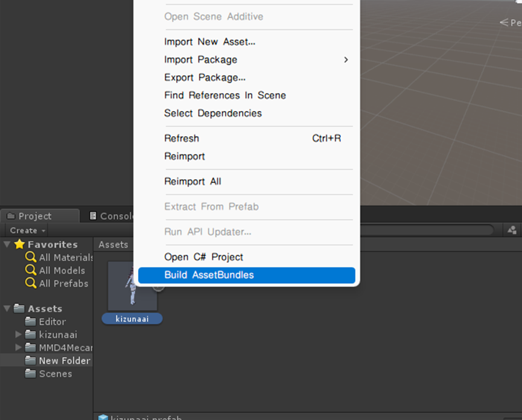Click the Scenes folder icon
Screen dimensions: 522x420
tap(31, 374)
